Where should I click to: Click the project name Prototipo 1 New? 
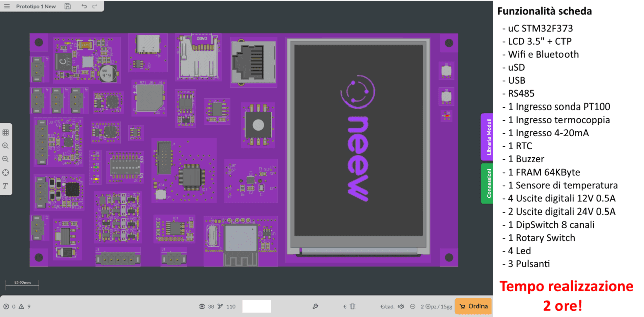tap(36, 6)
